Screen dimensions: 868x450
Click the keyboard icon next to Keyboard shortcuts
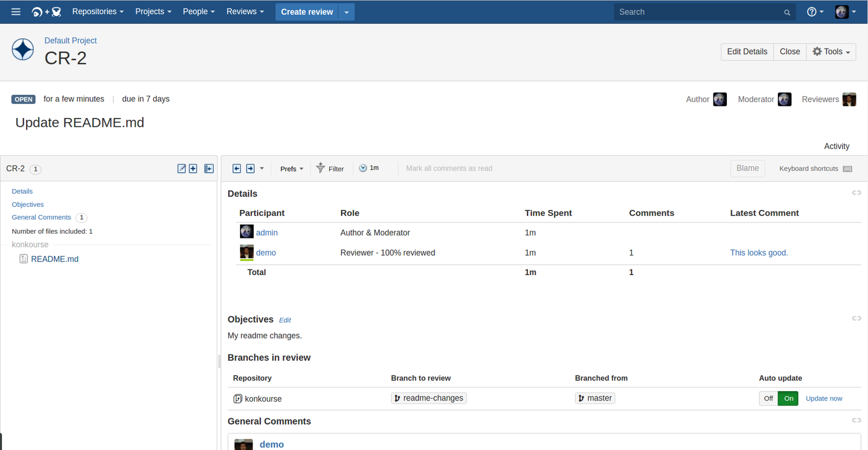[847, 168]
